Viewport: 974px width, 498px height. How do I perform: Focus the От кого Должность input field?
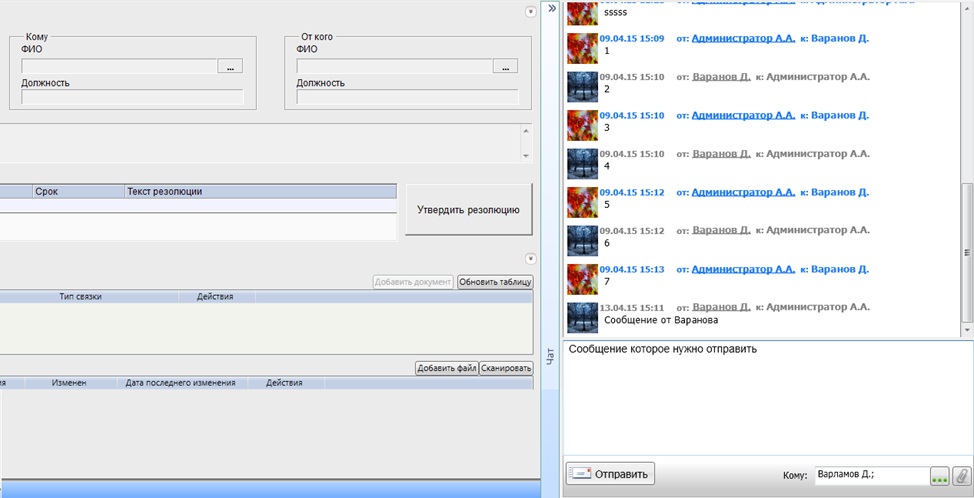(x=407, y=97)
